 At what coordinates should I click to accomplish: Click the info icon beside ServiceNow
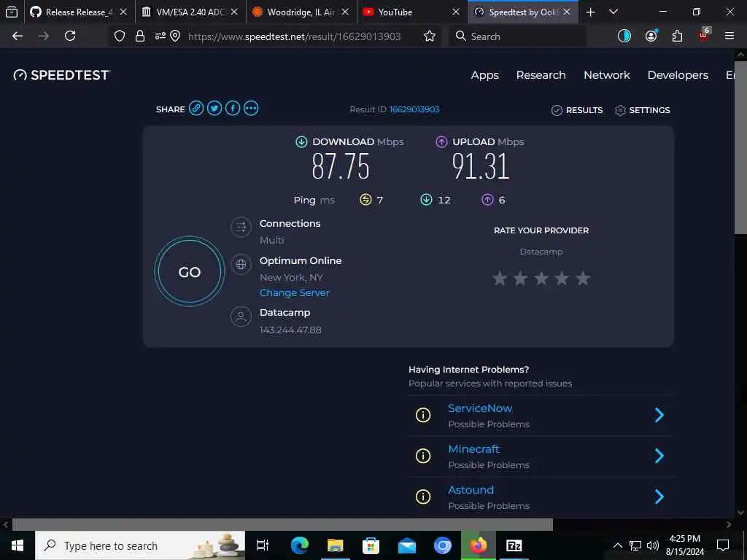(423, 415)
